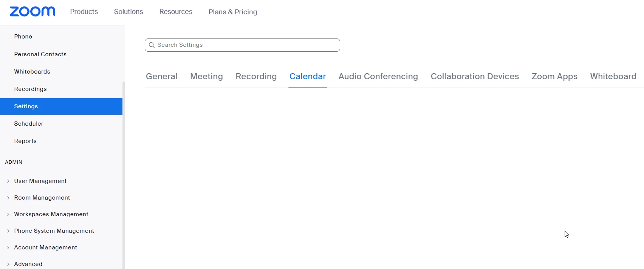
Task: Switch to the Meeting tab
Action: tap(206, 77)
